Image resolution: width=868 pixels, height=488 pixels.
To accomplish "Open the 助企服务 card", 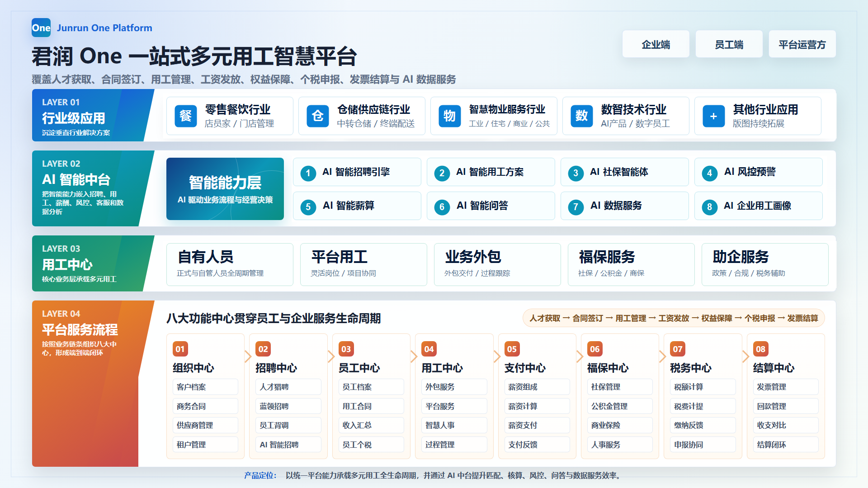I will (x=765, y=264).
